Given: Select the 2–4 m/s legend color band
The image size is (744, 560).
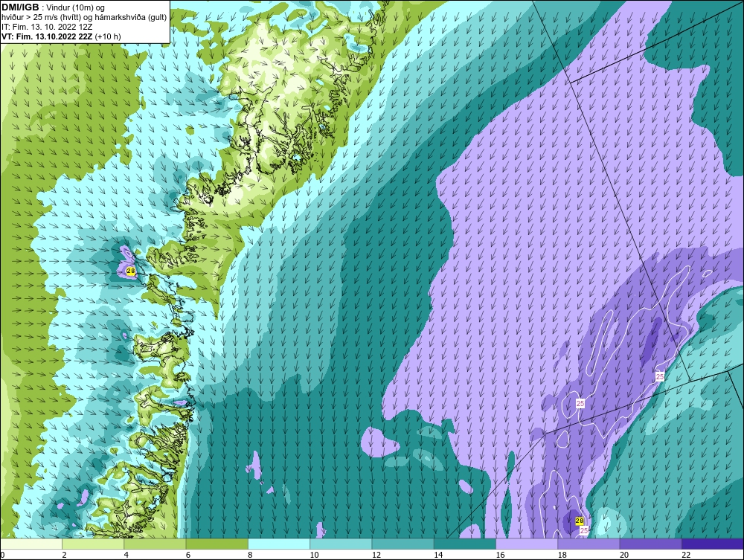Looking at the screenshot, I should [93, 544].
